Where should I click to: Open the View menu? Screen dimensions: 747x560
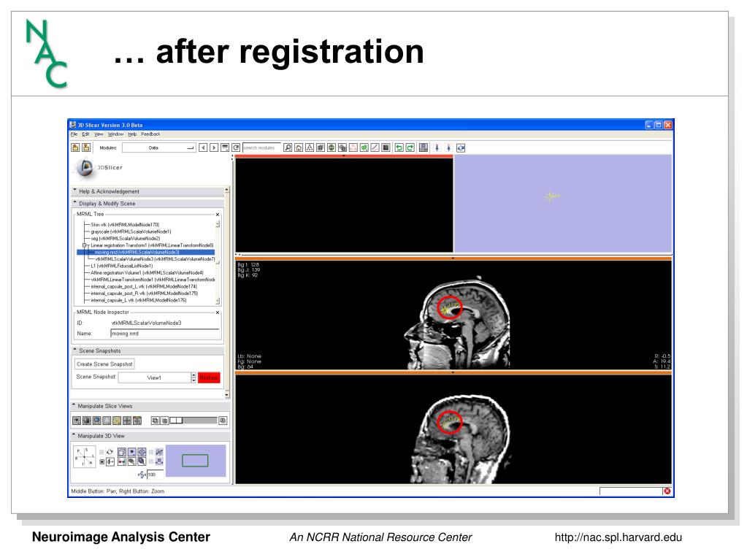tap(99, 134)
